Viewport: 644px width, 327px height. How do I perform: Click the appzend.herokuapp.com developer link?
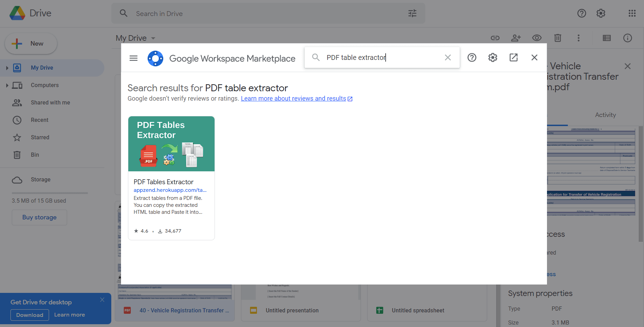[170, 190]
